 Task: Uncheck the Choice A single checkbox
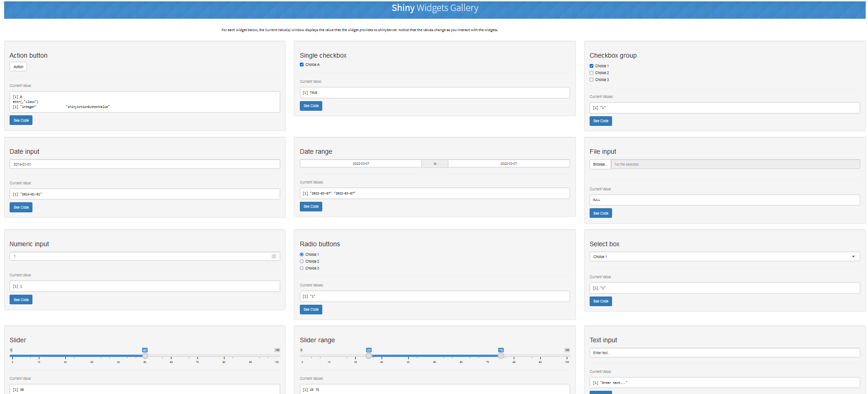[x=302, y=65]
